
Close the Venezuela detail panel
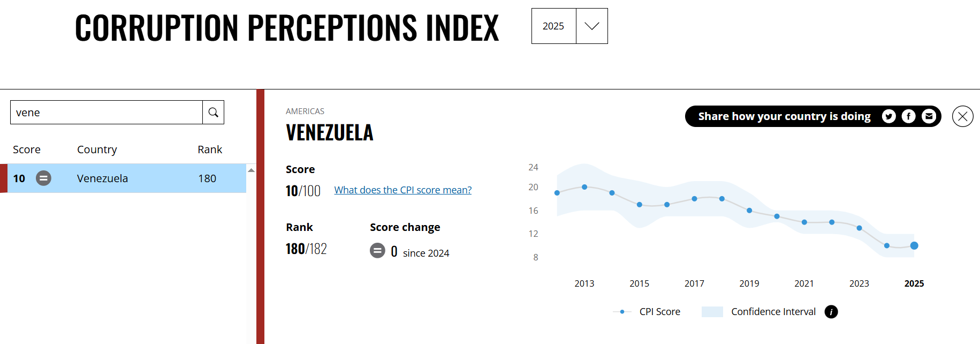[x=962, y=116]
